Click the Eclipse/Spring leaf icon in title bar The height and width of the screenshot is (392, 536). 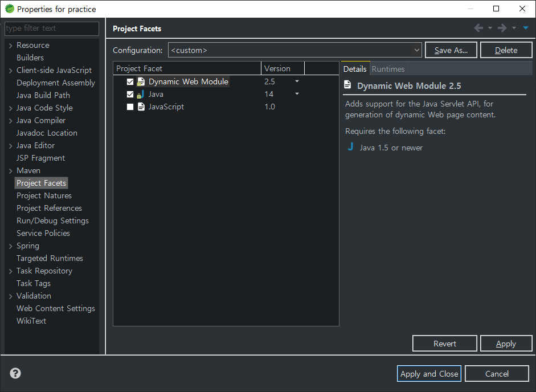tap(10, 9)
